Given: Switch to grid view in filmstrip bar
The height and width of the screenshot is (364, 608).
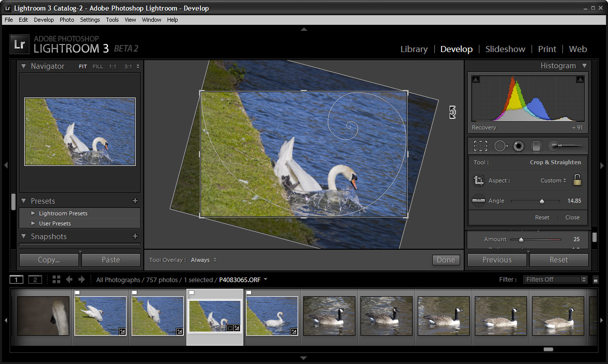Looking at the screenshot, I should point(56,280).
